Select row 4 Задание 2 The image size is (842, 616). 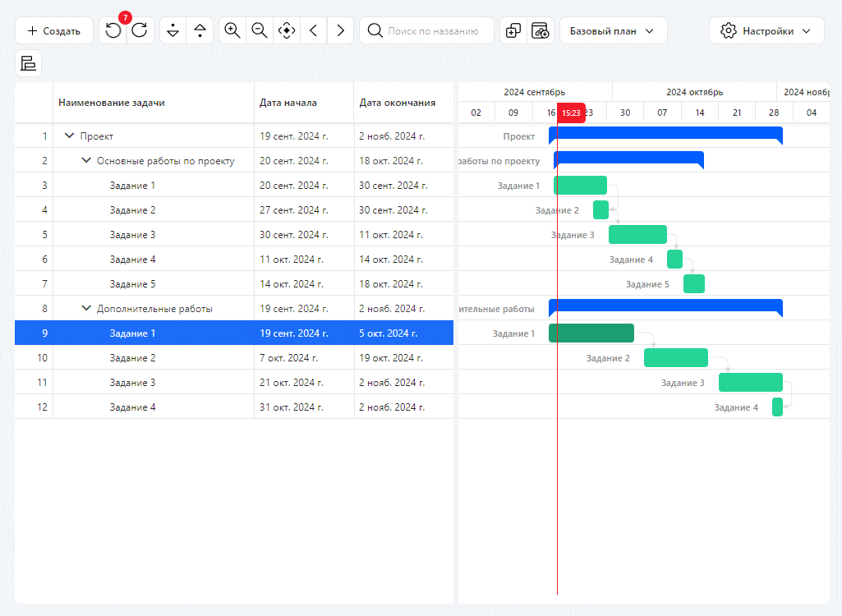pos(234,210)
